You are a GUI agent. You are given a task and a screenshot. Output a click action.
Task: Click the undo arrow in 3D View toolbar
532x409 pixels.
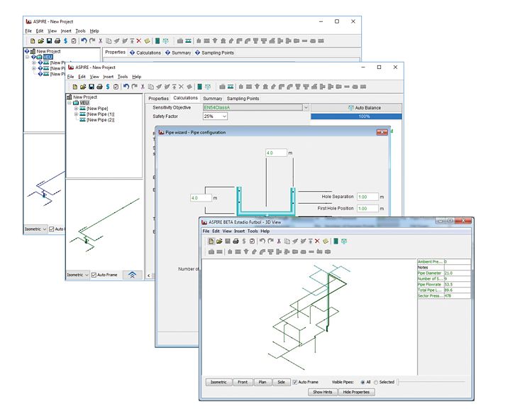[x=262, y=241]
